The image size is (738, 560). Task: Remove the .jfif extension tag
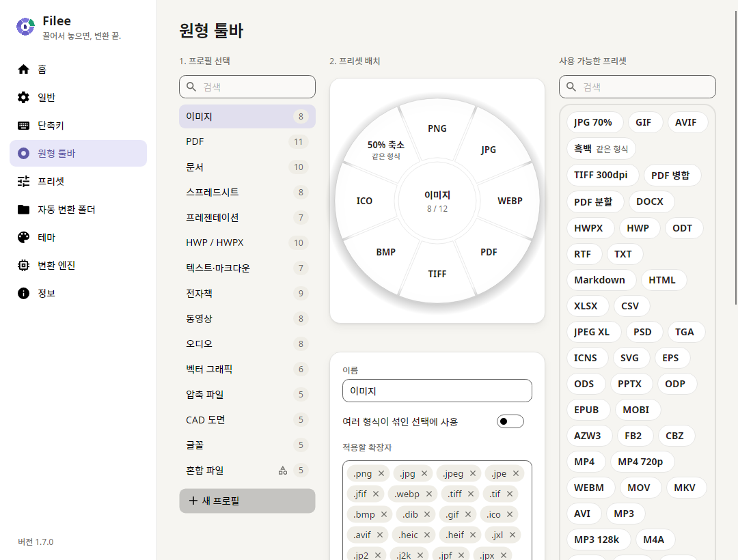point(376,494)
